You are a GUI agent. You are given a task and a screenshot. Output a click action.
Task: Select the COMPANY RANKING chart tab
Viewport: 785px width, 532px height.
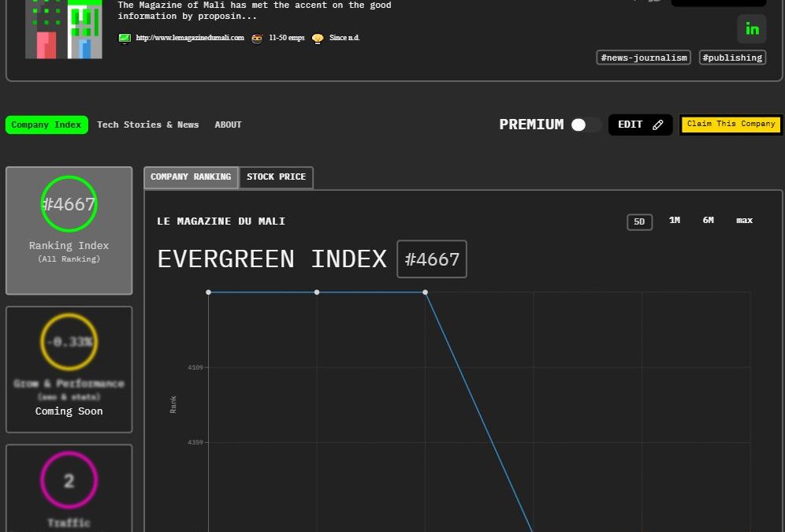pyautogui.click(x=191, y=177)
